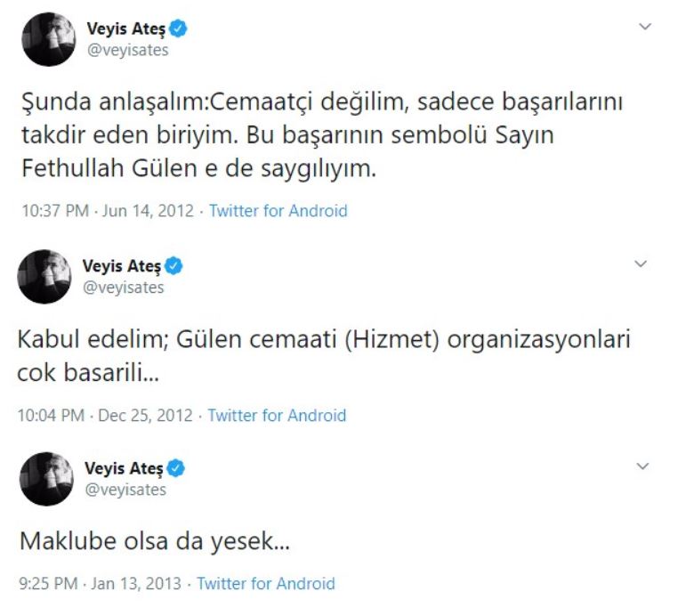Open Veyis Ateş name on third tweet
This screenshot has width=686, height=616.
coord(125,468)
